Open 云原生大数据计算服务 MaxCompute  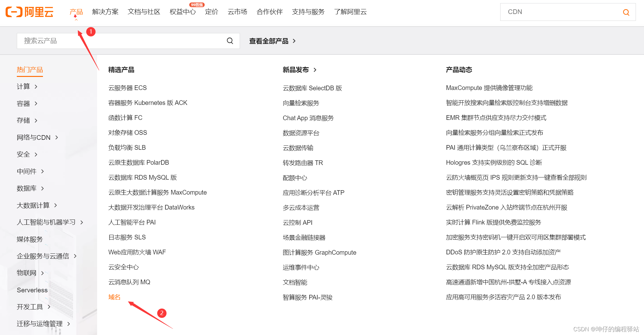click(157, 192)
